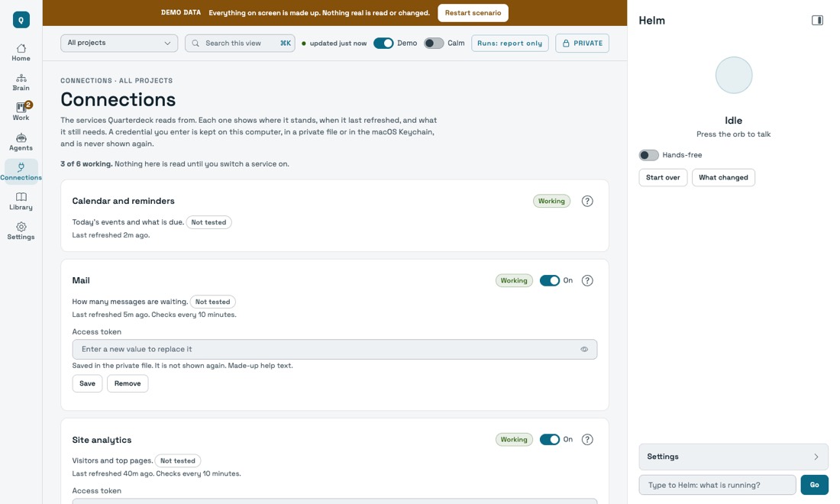Click the lock icon on PRIVATE
The image size is (840, 504).
pyautogui.click(x=566, y=44)
